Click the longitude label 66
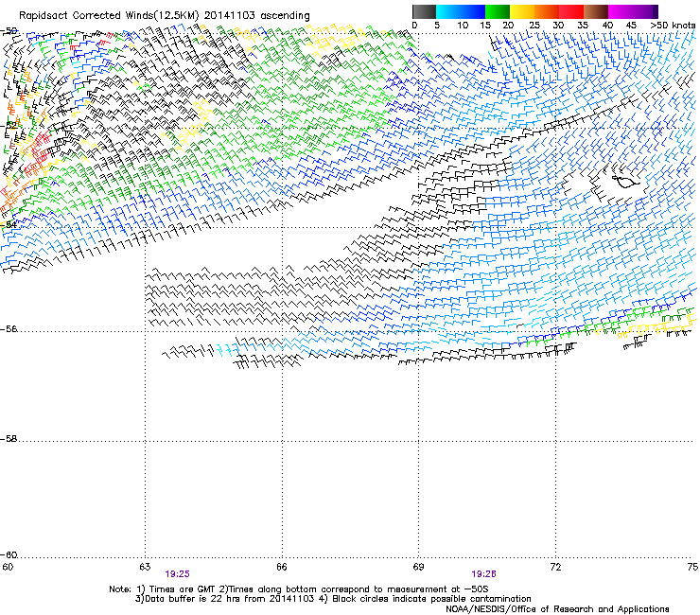 point(282,567)
